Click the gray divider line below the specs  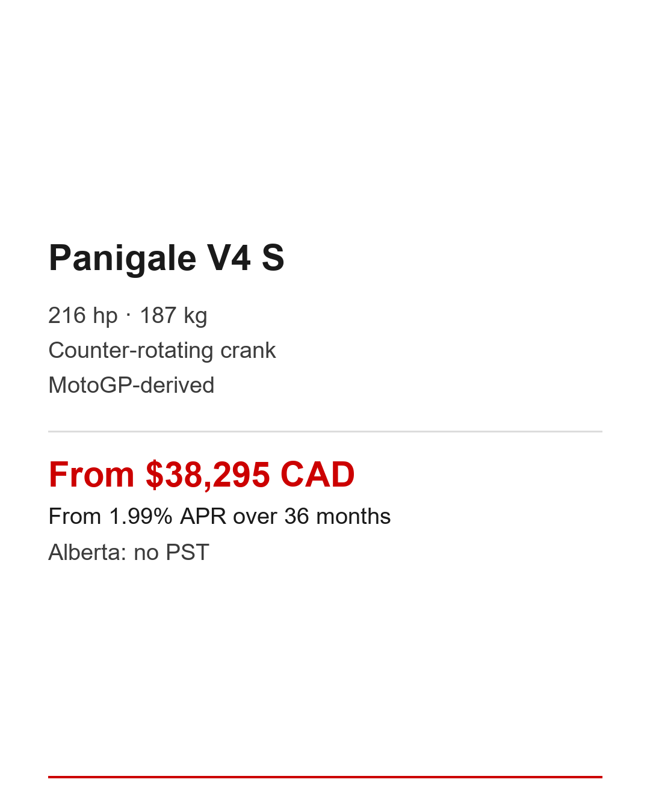tap(325, 431)
